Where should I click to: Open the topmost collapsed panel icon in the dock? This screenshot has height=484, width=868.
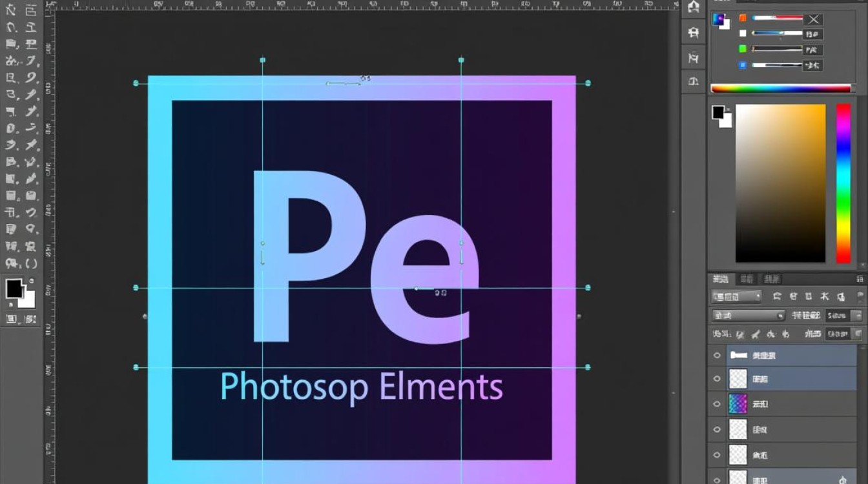[694, 8]
